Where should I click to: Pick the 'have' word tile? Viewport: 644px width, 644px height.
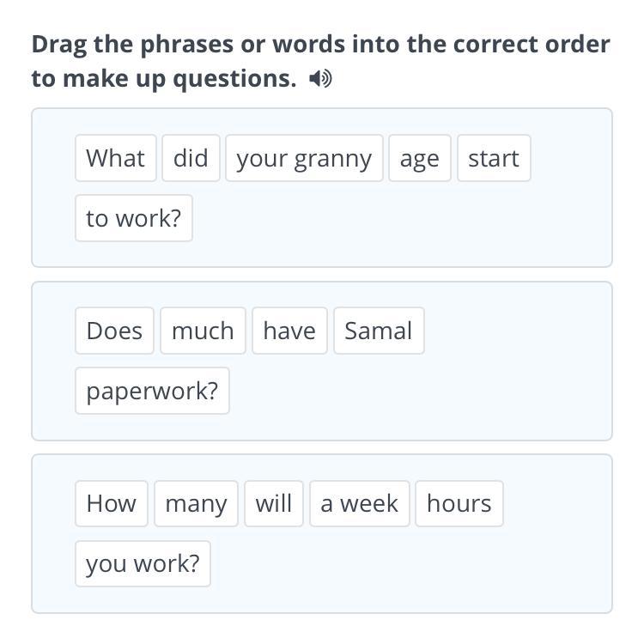click(x=289, y=331)
